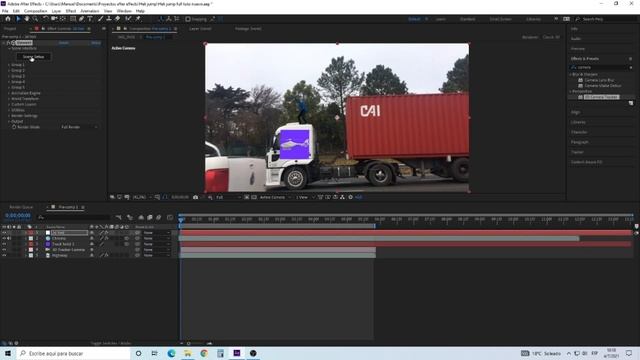Select the Rotation tool

tap(46, 19)
